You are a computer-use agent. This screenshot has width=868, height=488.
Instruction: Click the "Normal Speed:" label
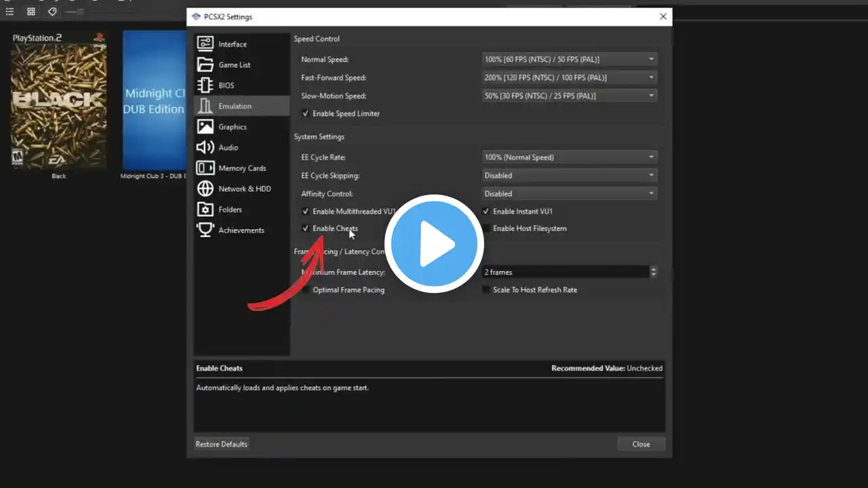click(x=325, y=60)
